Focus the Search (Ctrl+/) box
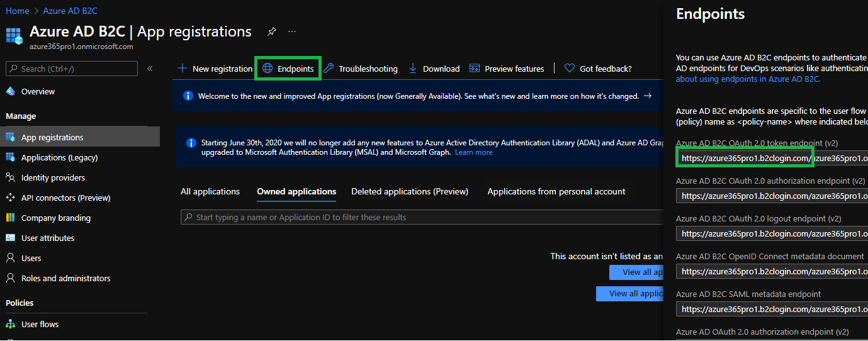This screenshot has height=341, width=868. click(72, 69)
